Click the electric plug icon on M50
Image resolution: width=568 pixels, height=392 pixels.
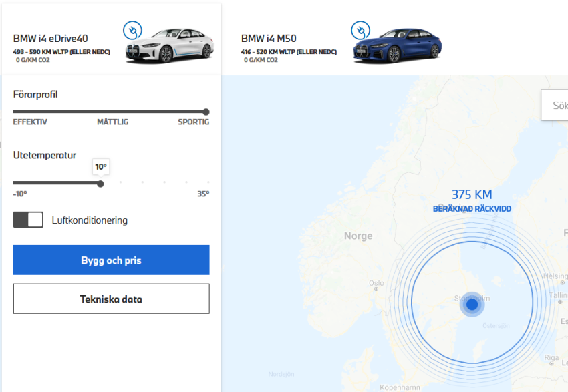(x=360, y=31)
